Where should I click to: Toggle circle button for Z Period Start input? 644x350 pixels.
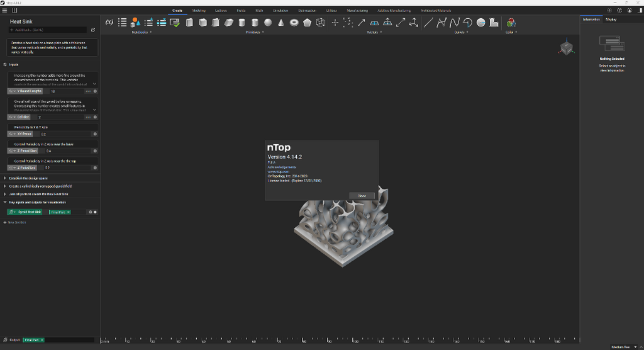click(96, 151)
